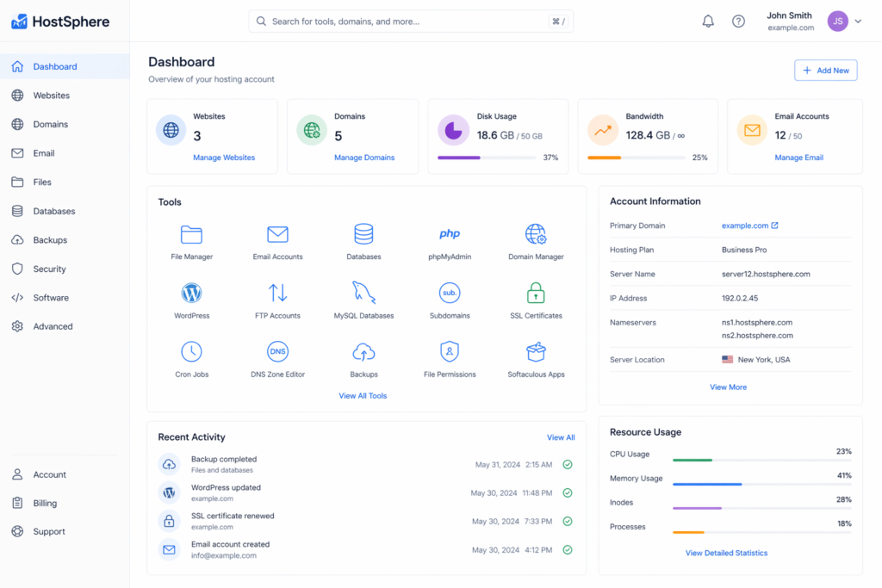Open Advanced in the sidebar
Image resolution: width=882 pixels, height=588 pixels.
click(x=65, y=326)
